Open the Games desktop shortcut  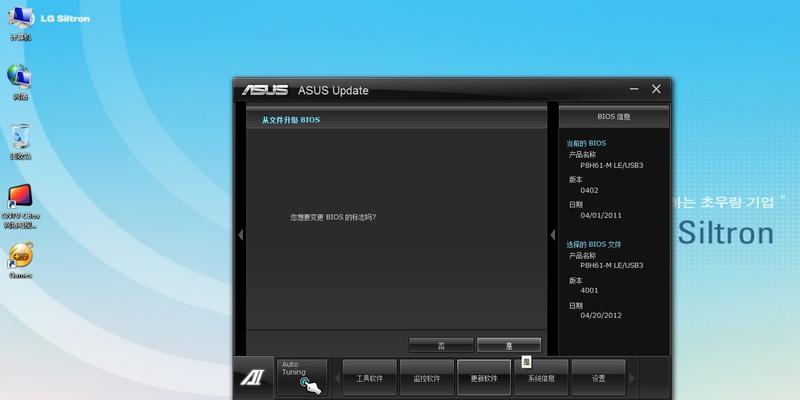(20, 261)
